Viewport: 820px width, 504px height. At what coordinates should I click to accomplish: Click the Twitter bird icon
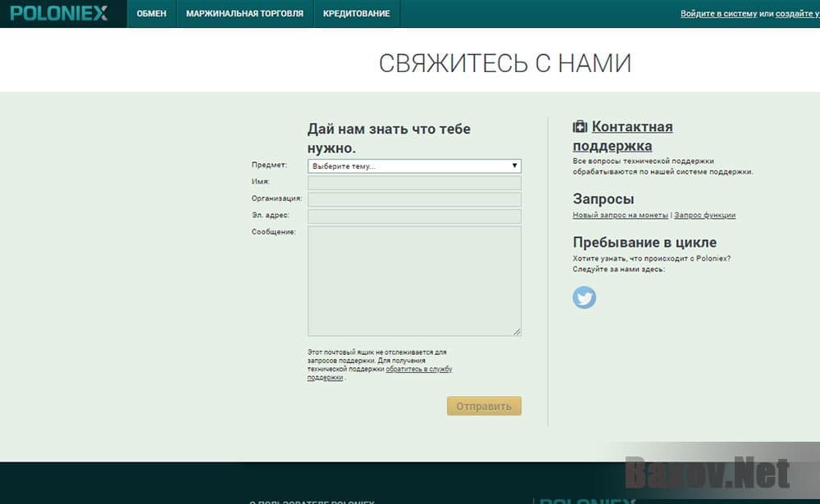click(584, 297)
